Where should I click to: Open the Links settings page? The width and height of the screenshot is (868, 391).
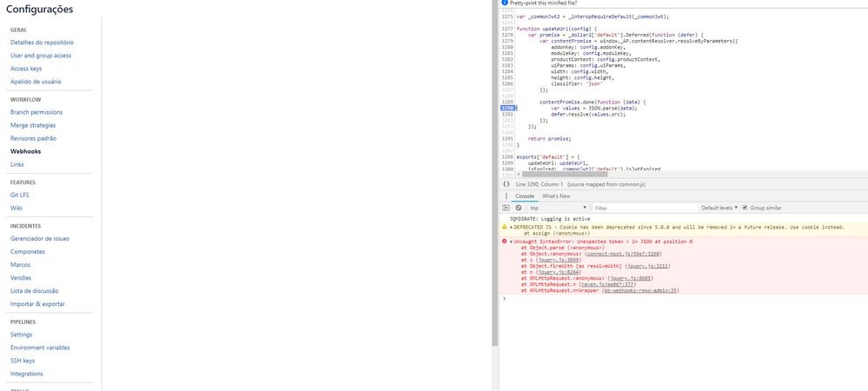tap(17, 164)
